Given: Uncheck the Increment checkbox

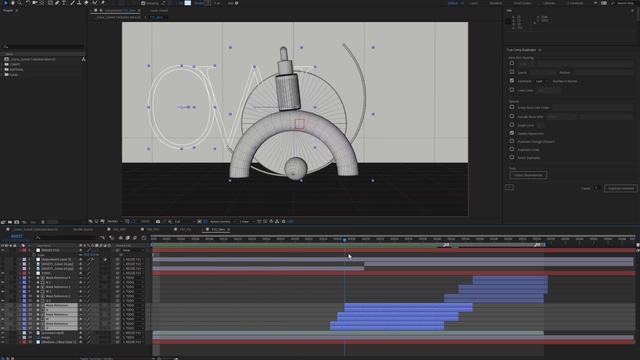Looking at the screenshot, I should click(x=512, y=81).
